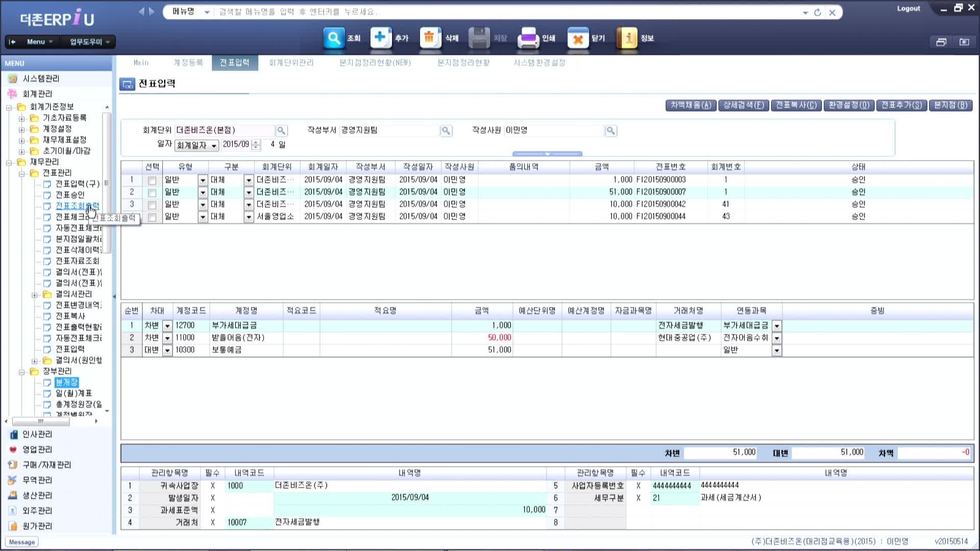Viewport: 980px width, 551px height.
Task: Open the 업무도우미 menu
Action: click(x=90, y=42)
